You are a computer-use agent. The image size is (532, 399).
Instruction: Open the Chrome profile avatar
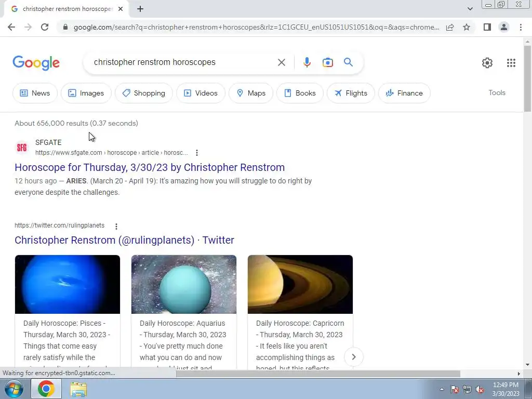(x=504, y=27)
